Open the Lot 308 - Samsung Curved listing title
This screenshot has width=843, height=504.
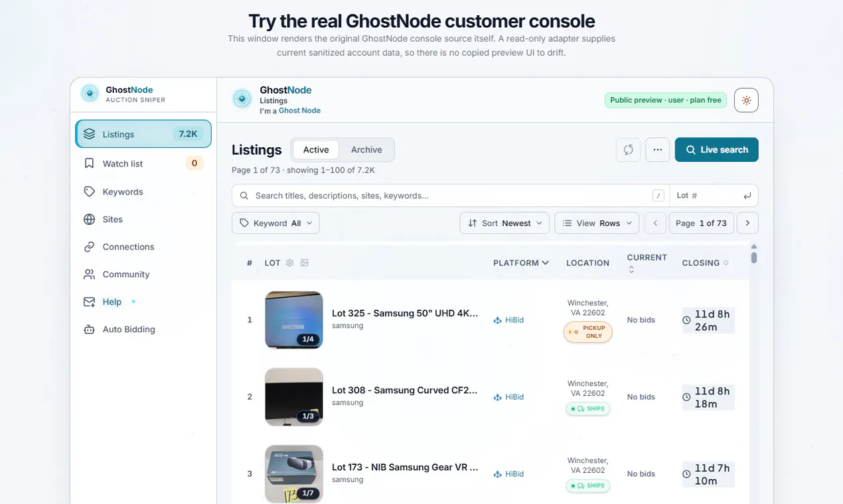point(405,390)
